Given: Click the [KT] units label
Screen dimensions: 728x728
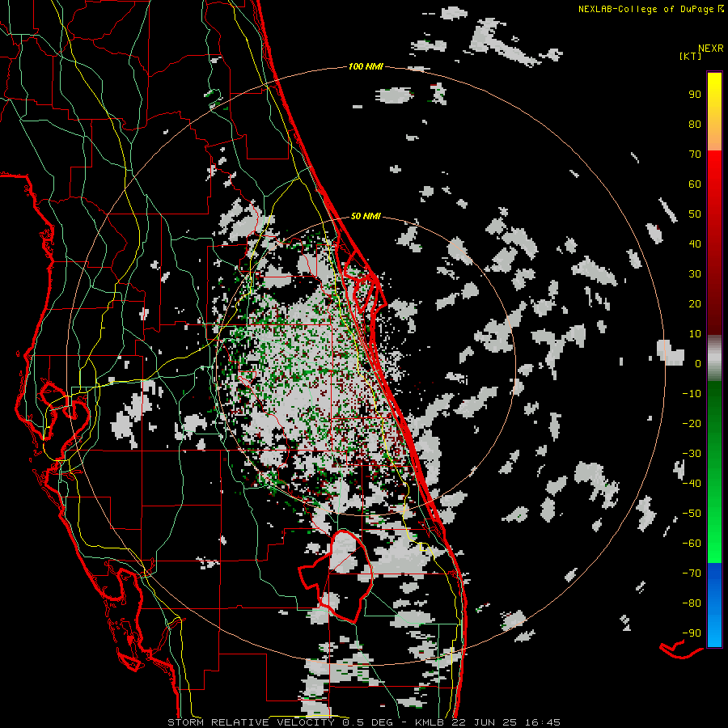Looking at the screenshot, I should (690, 56).
